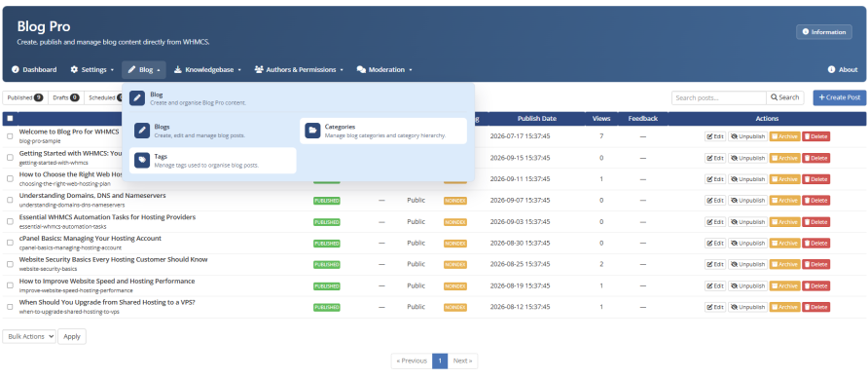Focus the Search posts field
The image size is (868, 379).
(x=719, y=97)
